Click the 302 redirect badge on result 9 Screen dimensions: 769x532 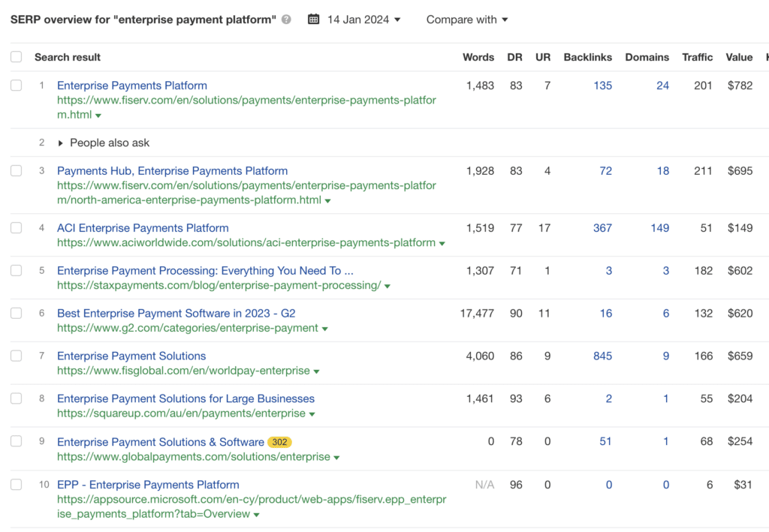coord(279,442)
